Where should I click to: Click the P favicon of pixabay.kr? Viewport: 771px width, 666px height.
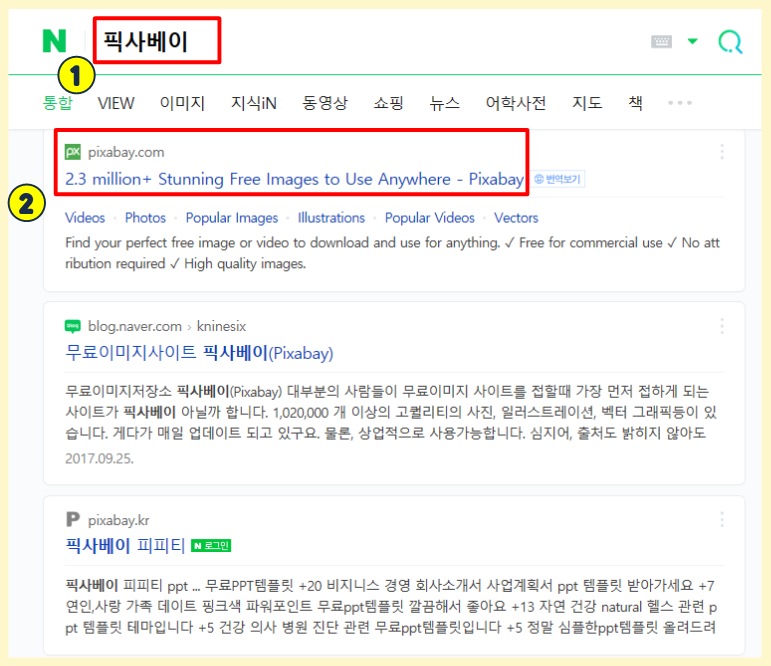(x=73, y=519)
